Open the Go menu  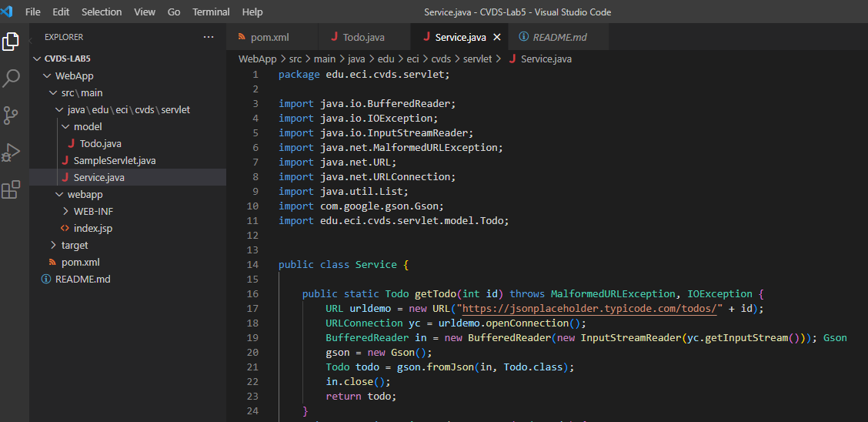point(174,12)
